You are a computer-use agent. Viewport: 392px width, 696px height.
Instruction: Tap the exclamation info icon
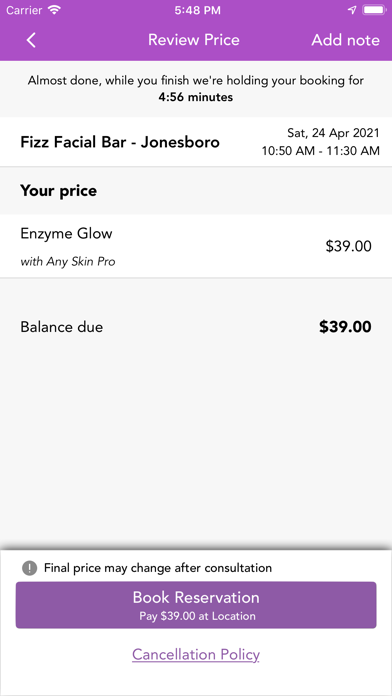pyautogui.click(x=29, y=568)
